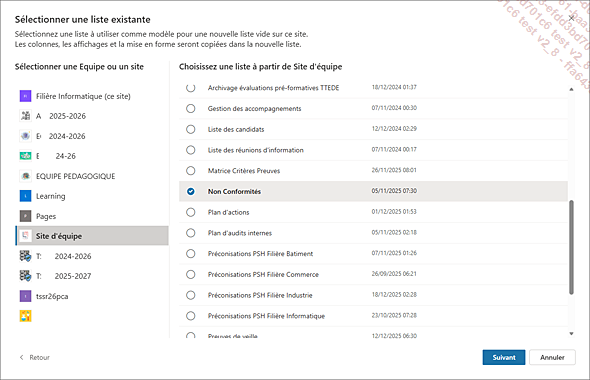This screenshot has width=590, height=380.
Task: Select the Site d'équipe entry
Action: pos(92,236)
